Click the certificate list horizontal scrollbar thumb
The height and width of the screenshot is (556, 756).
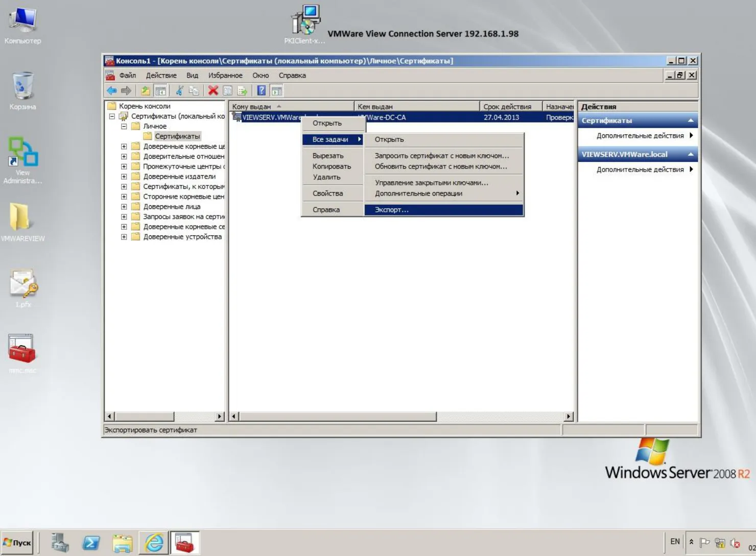coord(338,417)
